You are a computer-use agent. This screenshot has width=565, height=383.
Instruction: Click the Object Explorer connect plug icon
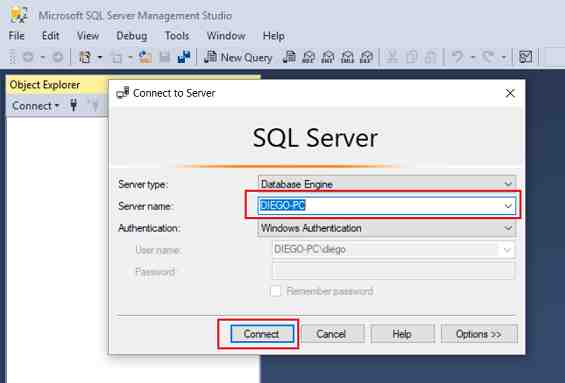74,105
